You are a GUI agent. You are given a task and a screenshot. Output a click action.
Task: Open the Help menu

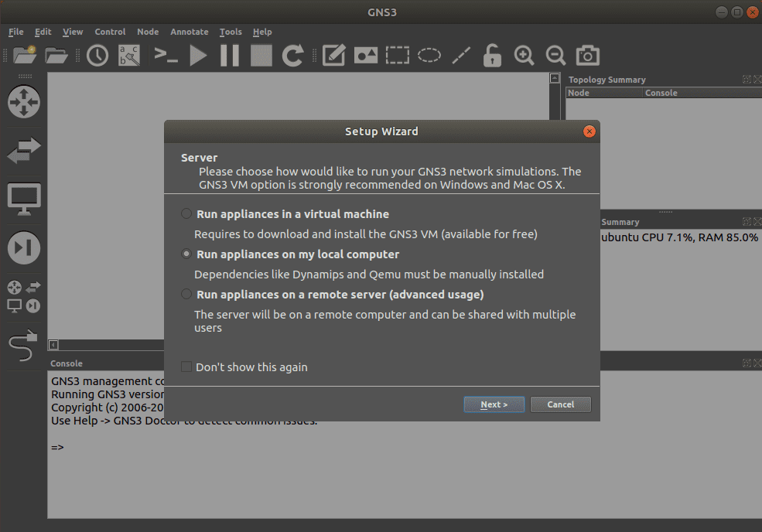click(262, 32)
